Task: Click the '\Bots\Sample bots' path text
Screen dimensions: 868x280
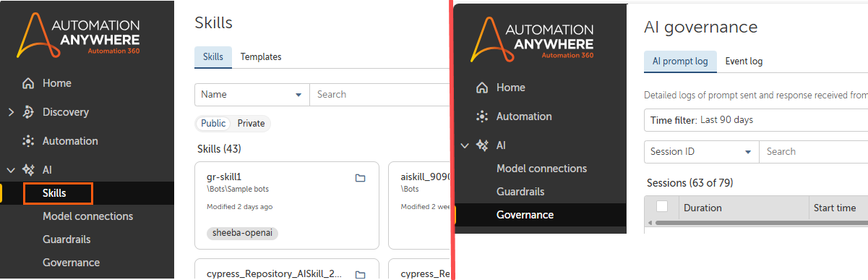Action: tap(237, 189)
